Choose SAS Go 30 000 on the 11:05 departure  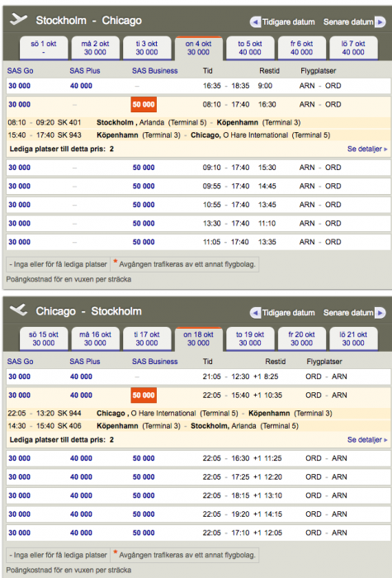tap(20, 242)
